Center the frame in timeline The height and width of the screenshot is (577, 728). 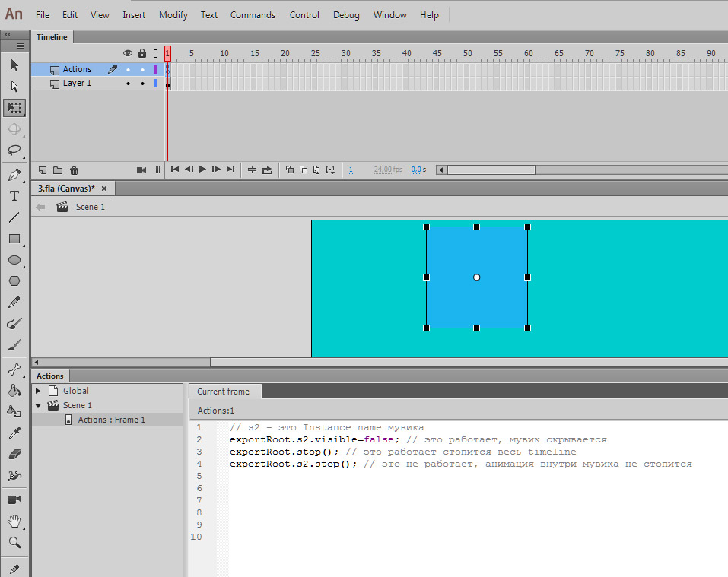(x=252, y=170)
